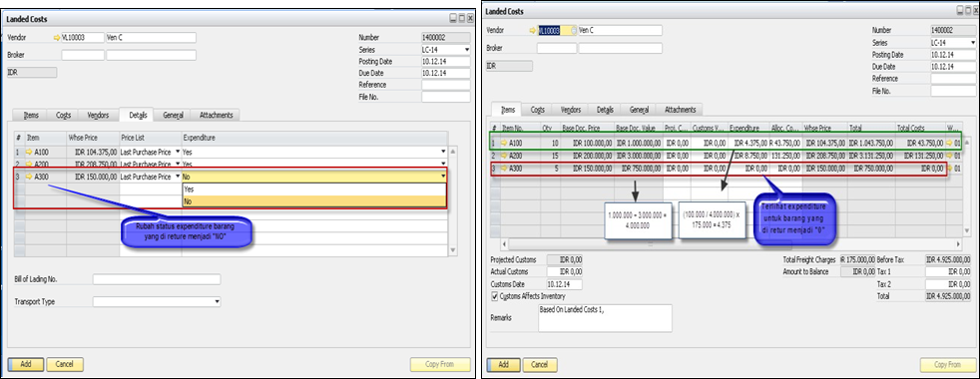Click Total cell IDR 3.131.250,00
The height and width of the screenshot is (379, 980).
click(x=871, y=156)
